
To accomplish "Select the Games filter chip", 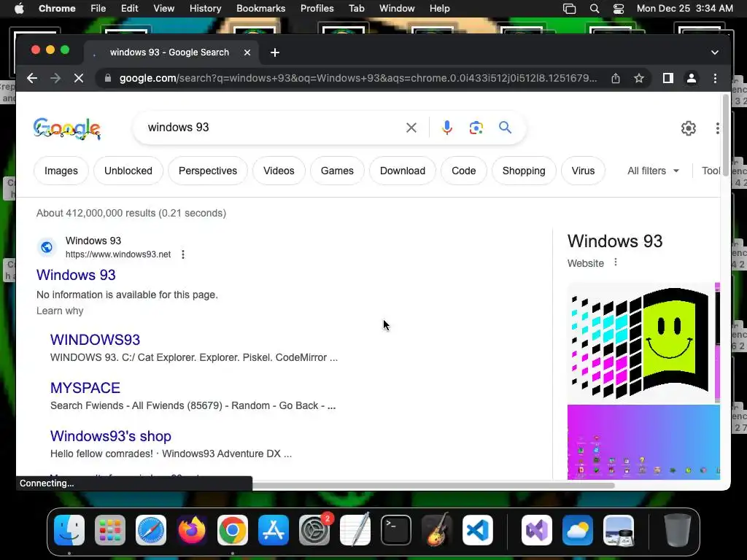I will (x=337, y=171).
